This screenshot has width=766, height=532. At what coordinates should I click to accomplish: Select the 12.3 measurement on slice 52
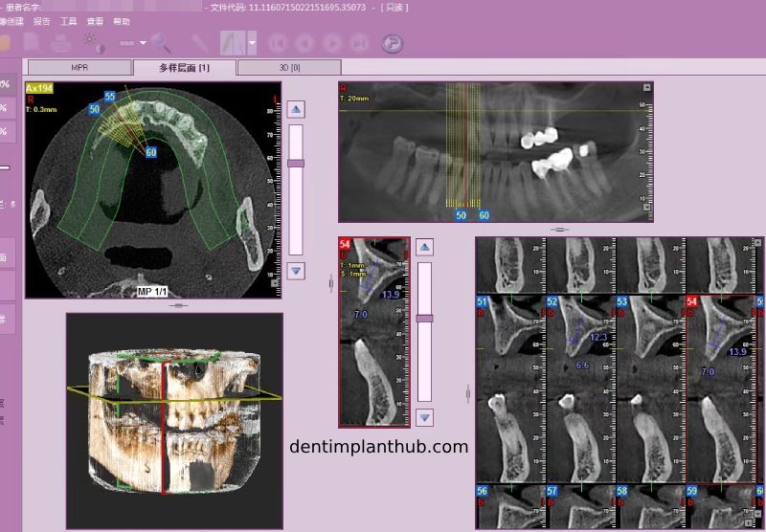point(598,337)
